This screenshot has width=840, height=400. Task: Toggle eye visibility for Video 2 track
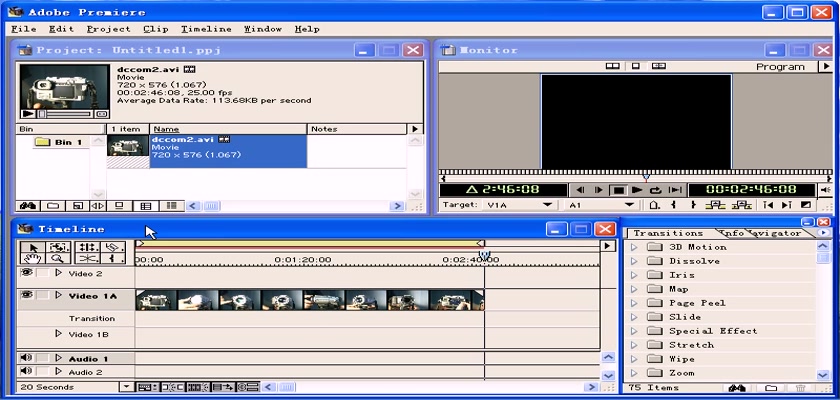click(26, 273)
